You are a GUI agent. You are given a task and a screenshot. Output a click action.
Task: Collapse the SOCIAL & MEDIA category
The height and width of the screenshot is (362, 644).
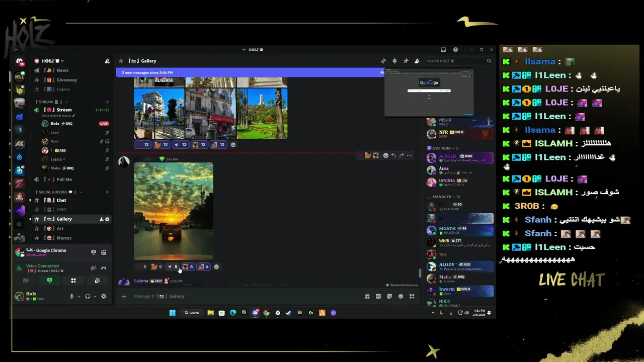coord(58,192)
